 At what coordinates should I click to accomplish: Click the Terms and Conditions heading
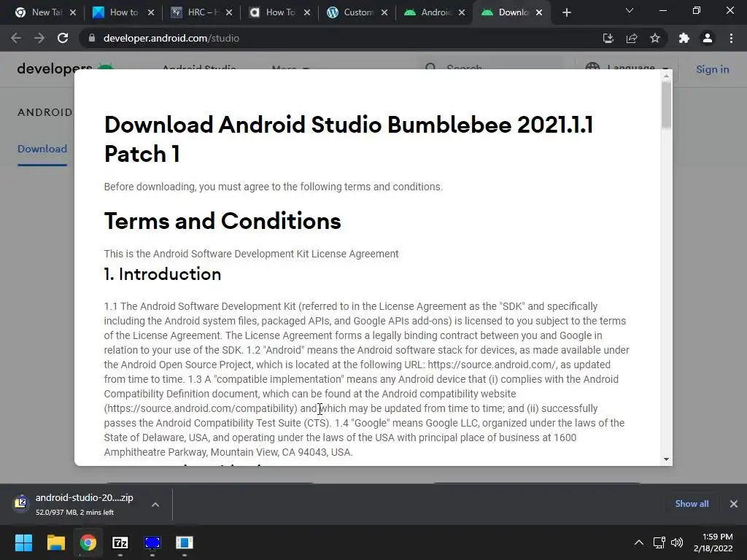coord(222,221)
